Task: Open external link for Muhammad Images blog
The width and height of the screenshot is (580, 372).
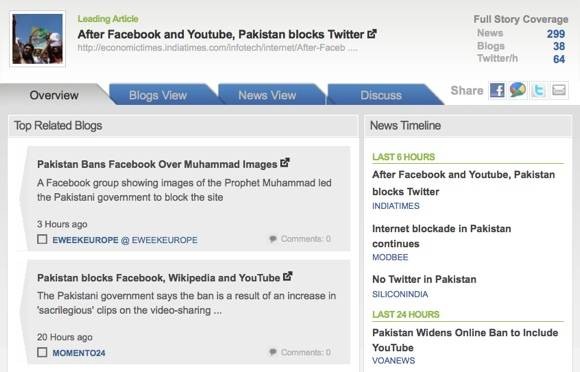Action: pos(284,162)
